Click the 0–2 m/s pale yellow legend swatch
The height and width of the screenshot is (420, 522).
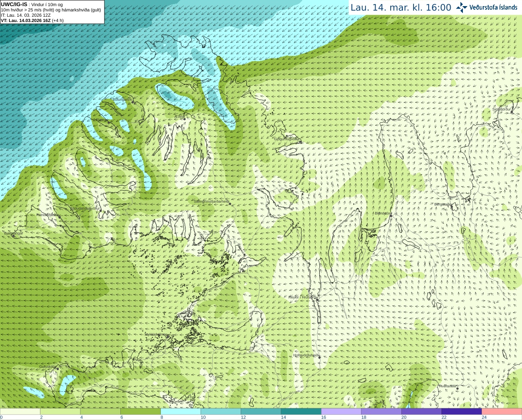20,411
